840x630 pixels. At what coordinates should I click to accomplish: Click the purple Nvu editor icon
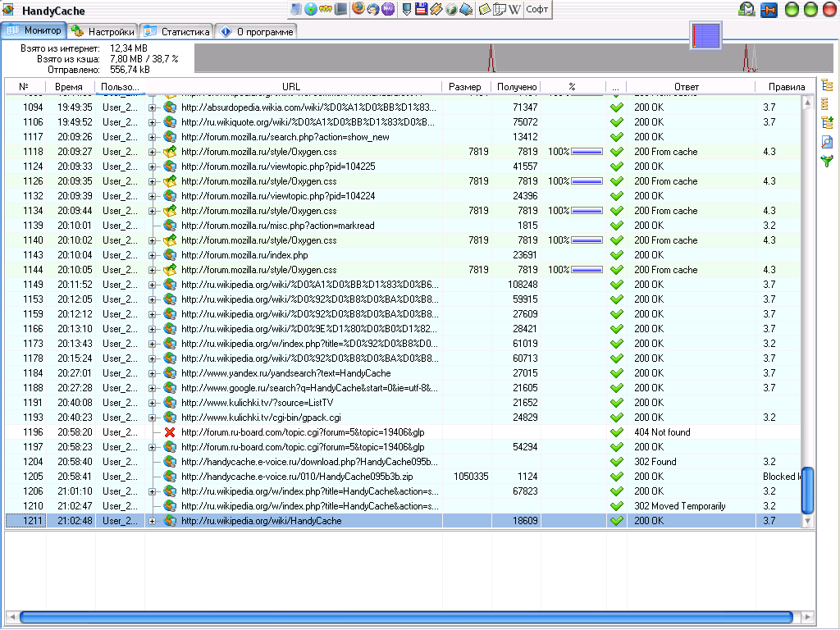(388, 8)
